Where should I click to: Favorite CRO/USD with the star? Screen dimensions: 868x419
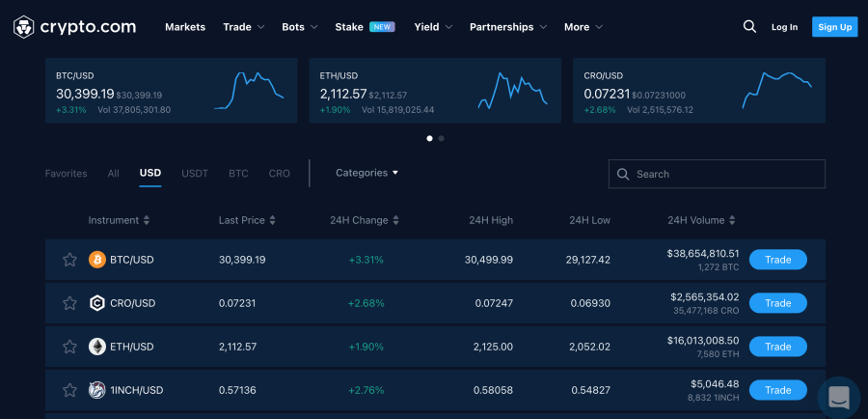click(69, 303)
